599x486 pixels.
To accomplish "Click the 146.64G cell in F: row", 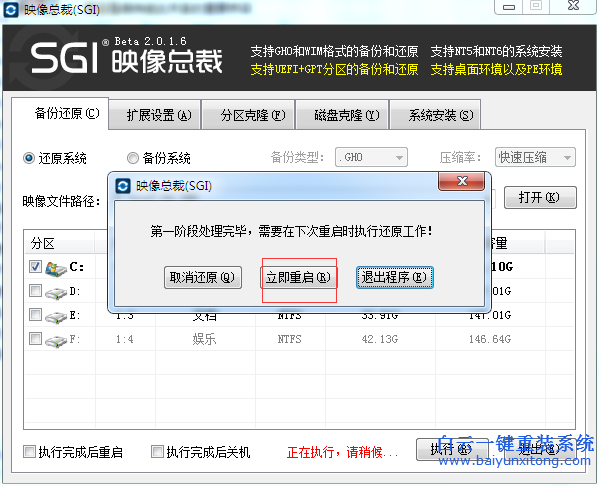I will 490,339.
